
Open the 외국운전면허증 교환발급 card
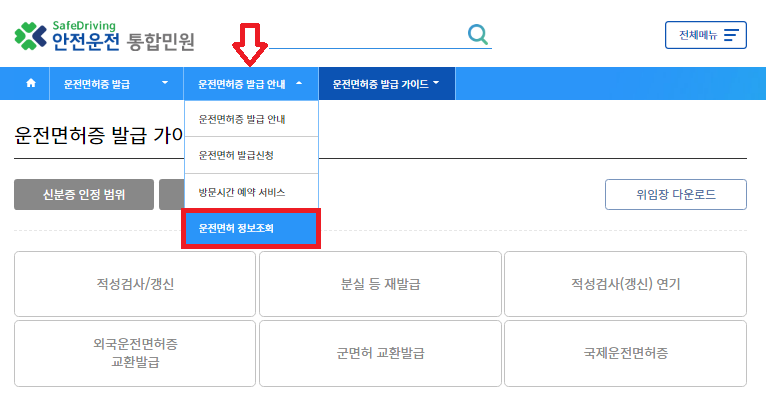[x=134, y=353]
